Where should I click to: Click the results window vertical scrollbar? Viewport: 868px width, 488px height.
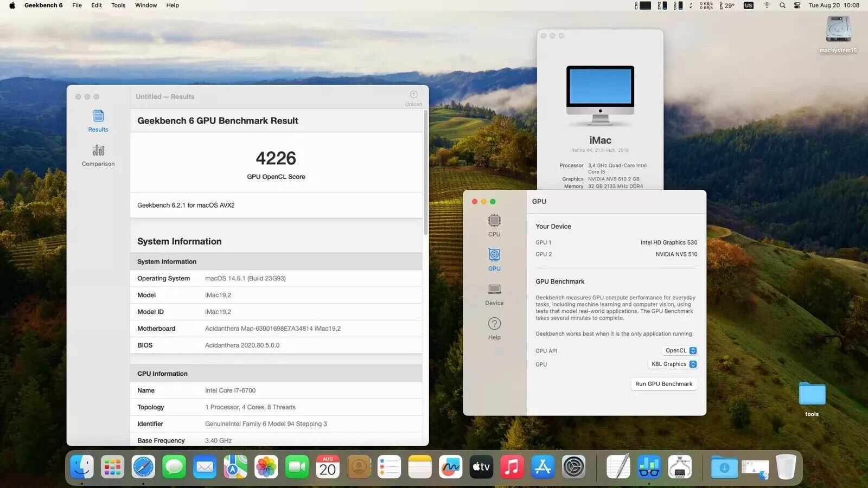point(426,172)
